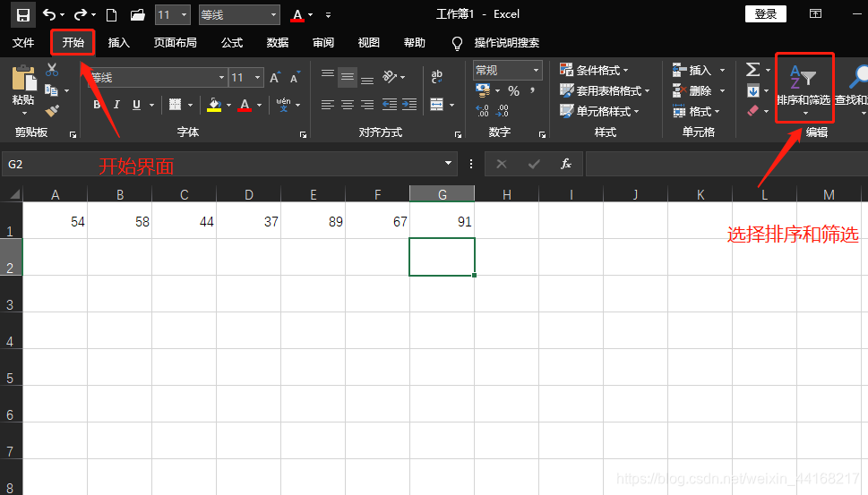This screenshot has width=868, height=495.
Task: Toggle middle vertical alignment
Action: [348, 77]
